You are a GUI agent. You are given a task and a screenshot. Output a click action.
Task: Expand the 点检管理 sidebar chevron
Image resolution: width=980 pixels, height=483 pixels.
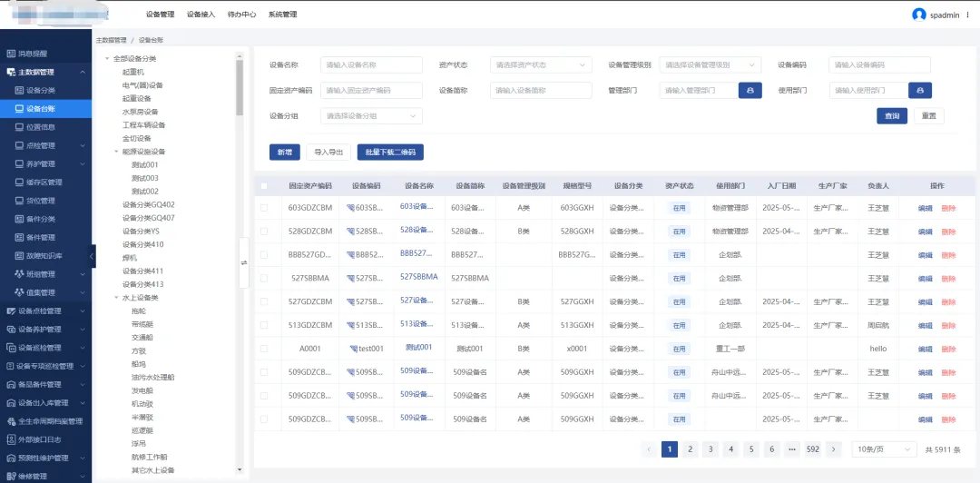click(83, 146)
